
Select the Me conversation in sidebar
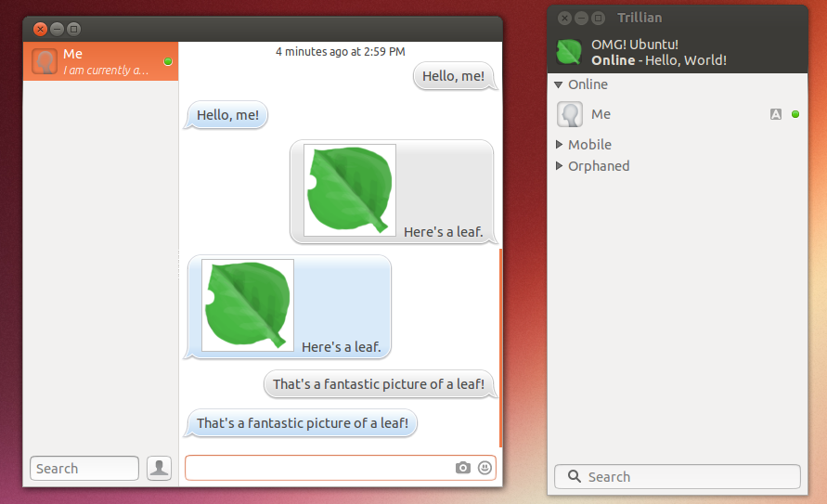[101, 61]
